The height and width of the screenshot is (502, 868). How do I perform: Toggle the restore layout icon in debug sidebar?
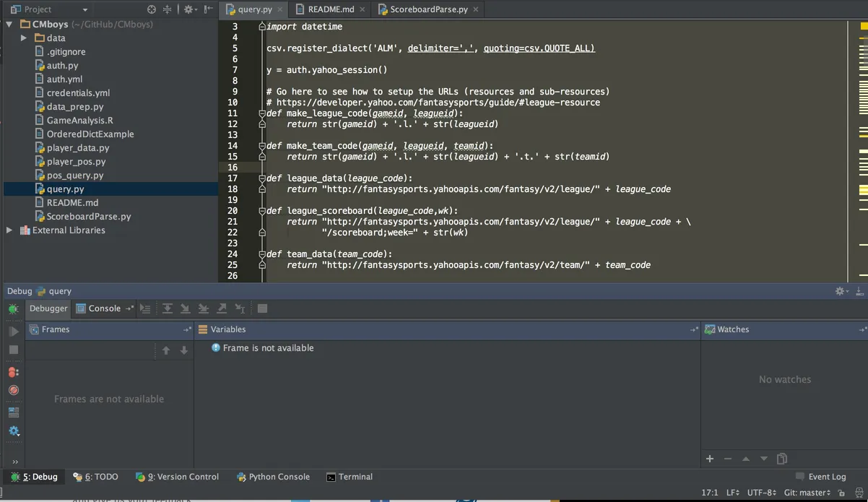pyautogui.click(x=13, y=412)
